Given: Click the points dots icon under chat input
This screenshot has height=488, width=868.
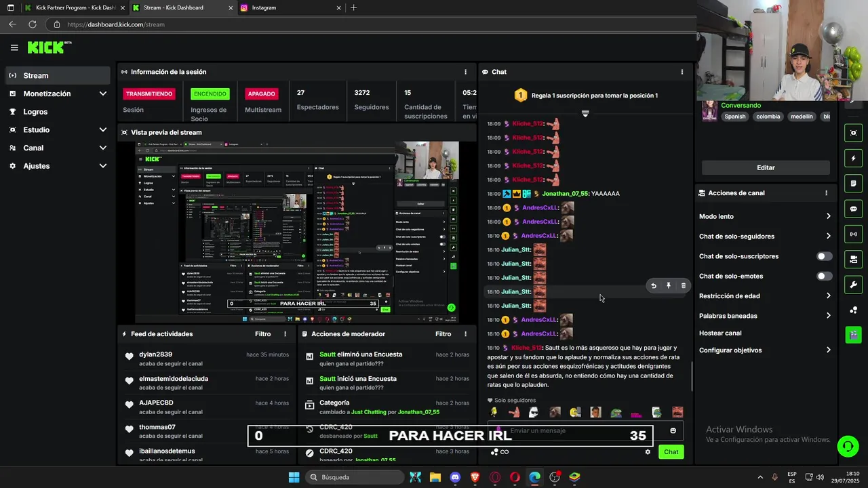Looking at the screenshot, I should [494, 452].
